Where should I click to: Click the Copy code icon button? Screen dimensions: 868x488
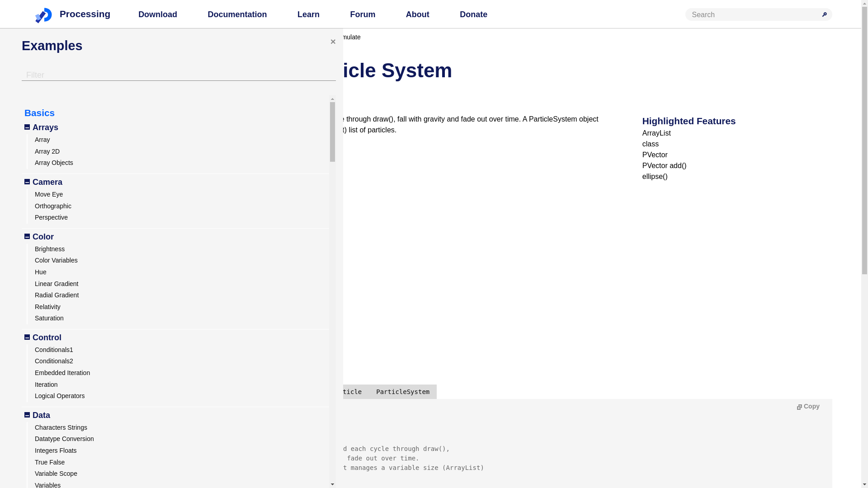(x=808, y=406)
